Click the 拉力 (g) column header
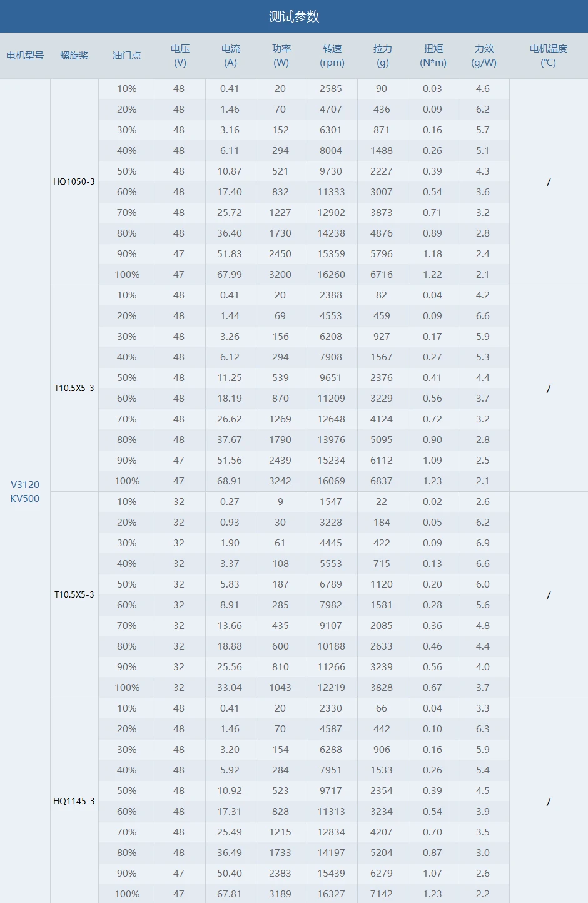 point(383,56)
